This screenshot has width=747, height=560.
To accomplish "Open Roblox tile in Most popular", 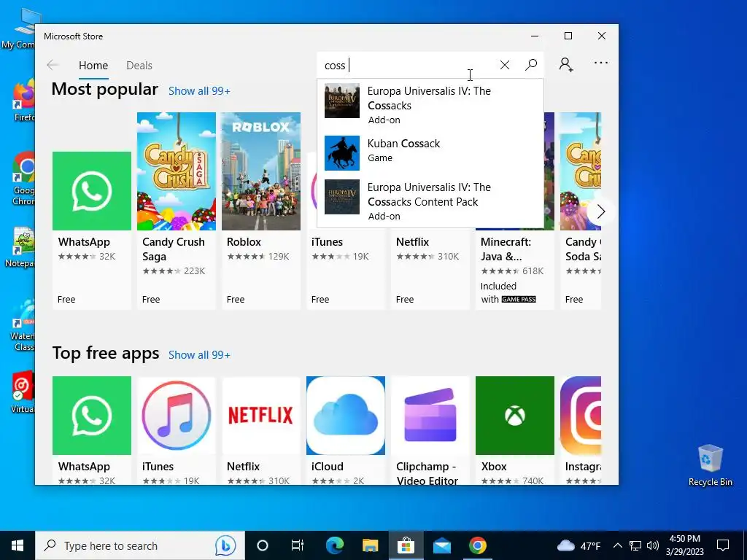I will pos(261,211).
